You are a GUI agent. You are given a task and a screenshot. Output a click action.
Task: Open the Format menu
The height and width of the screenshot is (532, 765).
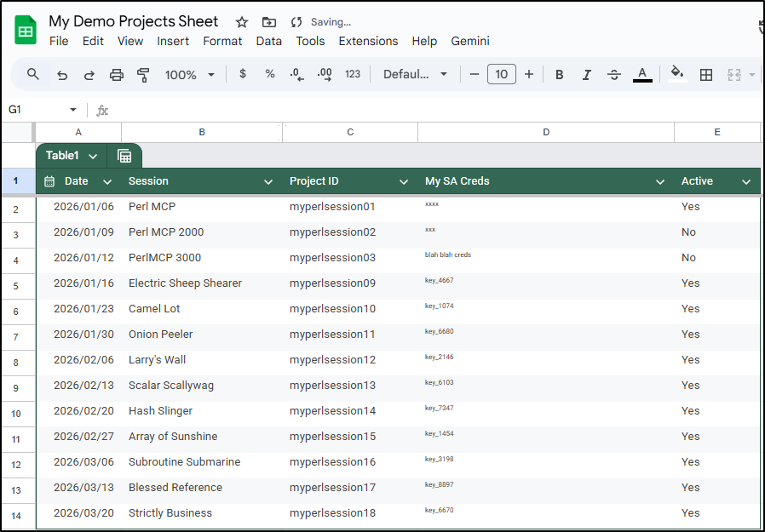(x=222, y=41)
